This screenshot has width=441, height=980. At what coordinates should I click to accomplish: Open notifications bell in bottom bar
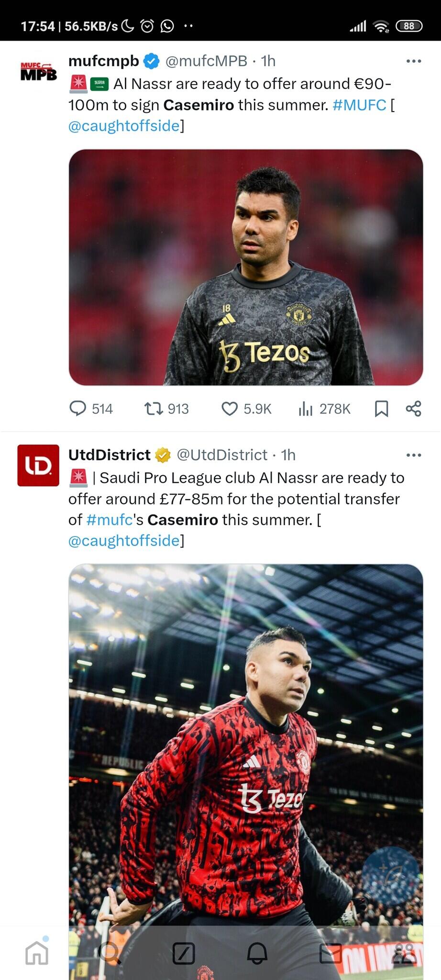(257, 953)
